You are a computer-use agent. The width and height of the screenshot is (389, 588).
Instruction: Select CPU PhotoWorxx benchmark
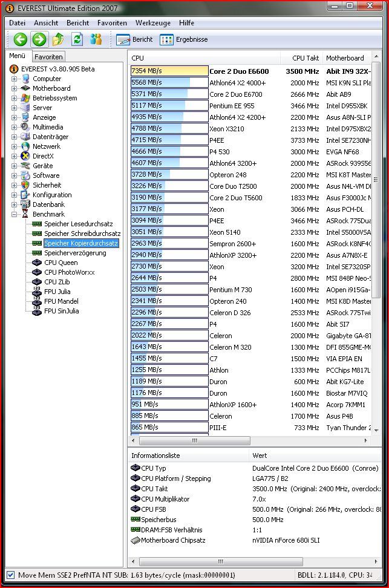(x=70, y=272)
